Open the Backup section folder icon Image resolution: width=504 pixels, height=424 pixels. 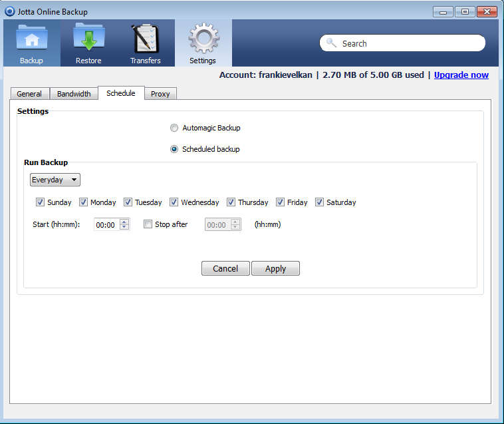coord(31,38)
